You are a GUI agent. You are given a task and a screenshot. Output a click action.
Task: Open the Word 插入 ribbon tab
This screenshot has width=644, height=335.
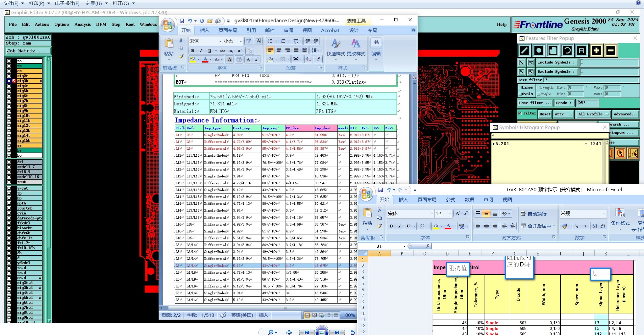point(204,30)
